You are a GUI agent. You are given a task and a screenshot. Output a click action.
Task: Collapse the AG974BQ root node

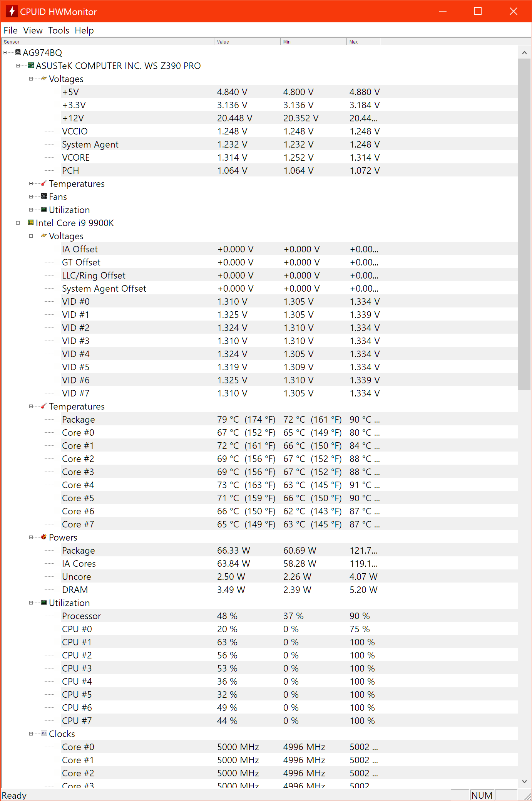(x=5, y=52)
